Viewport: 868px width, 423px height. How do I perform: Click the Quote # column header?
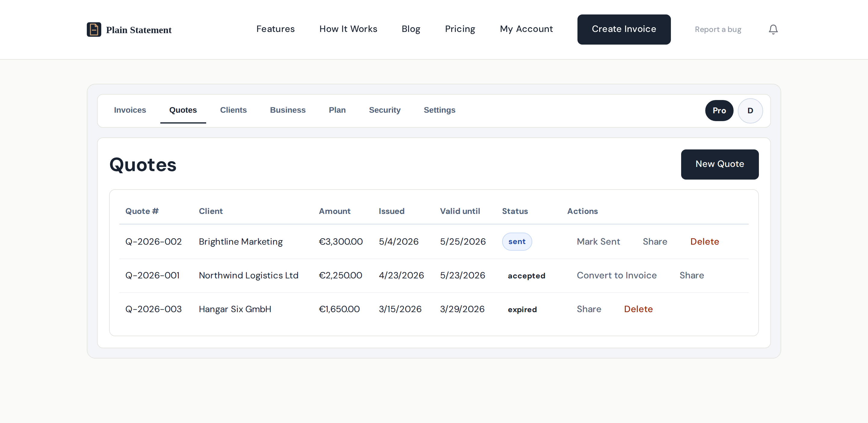tap(142, 211)
